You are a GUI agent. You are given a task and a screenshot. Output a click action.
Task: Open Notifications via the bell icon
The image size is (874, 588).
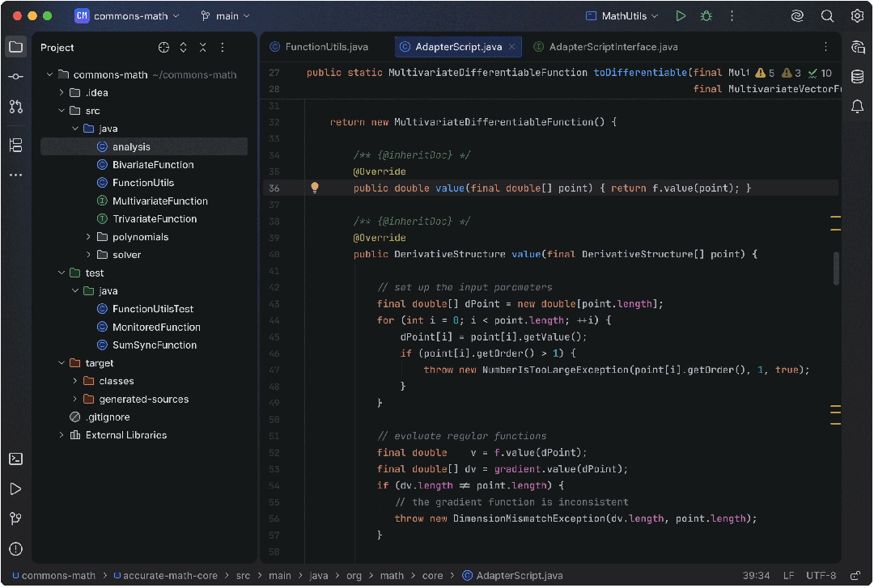tap(858, 106)
